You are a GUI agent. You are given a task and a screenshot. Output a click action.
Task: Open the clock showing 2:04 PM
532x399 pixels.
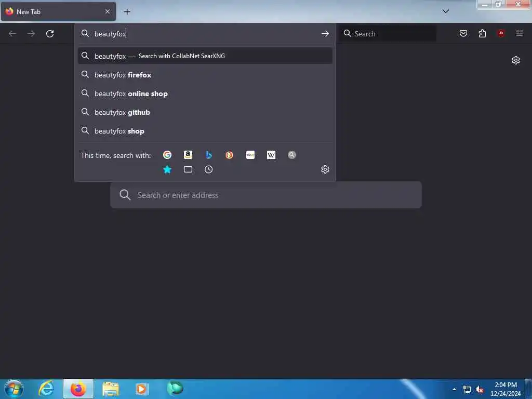506,389
